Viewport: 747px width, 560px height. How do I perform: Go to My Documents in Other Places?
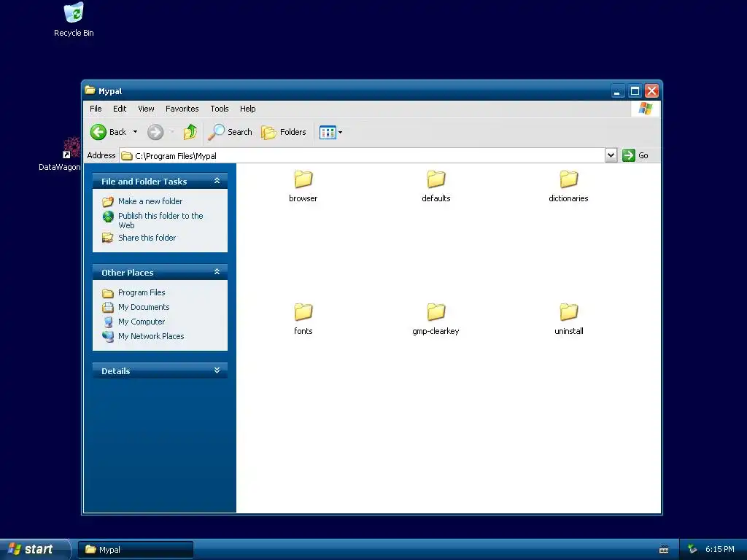(x=144, y=307)
